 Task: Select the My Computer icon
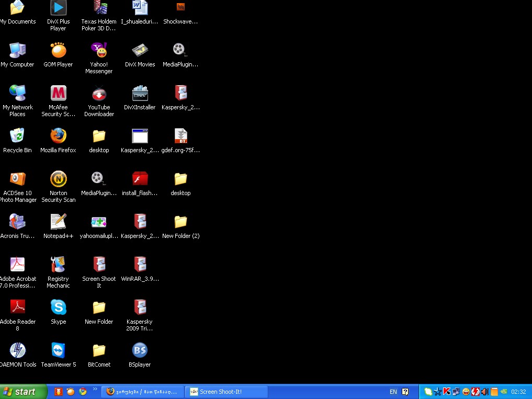[17, 55]
